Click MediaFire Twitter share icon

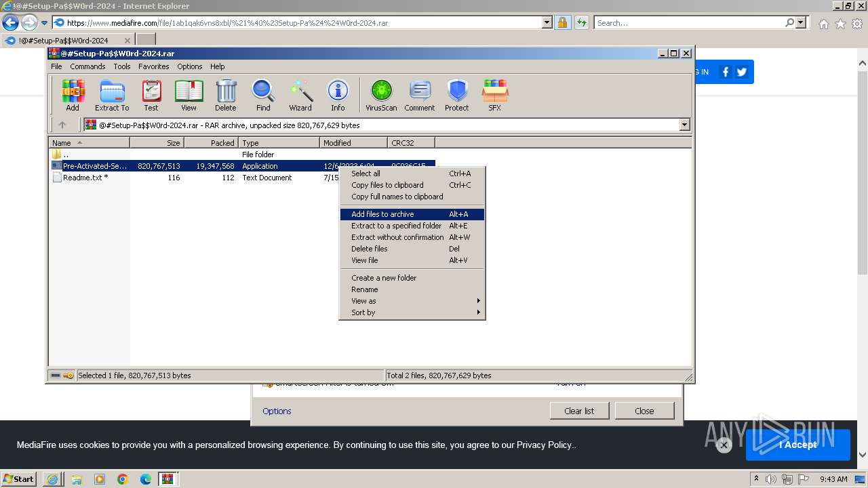click(742, 72)
